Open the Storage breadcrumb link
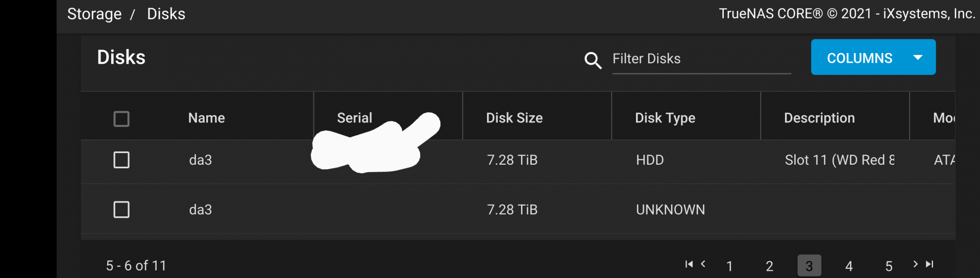 click(x=94, y=14)
